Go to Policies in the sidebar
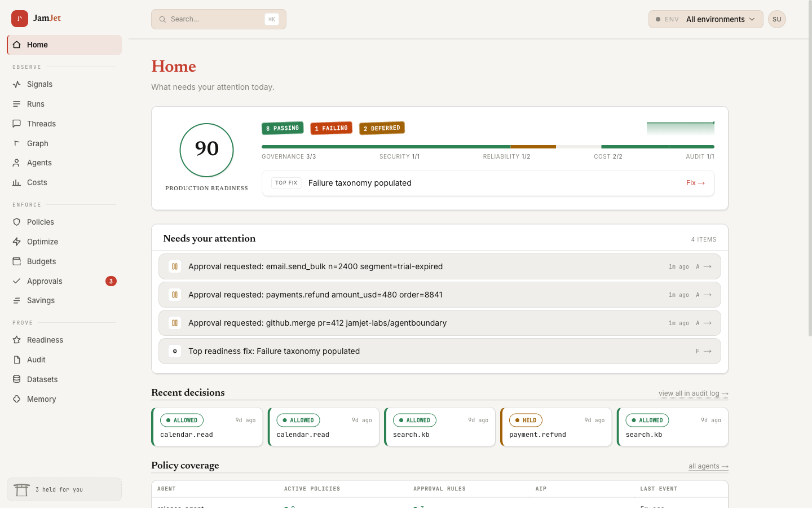The height and width of the screenshot is (508, 812). tap(64, 222)
